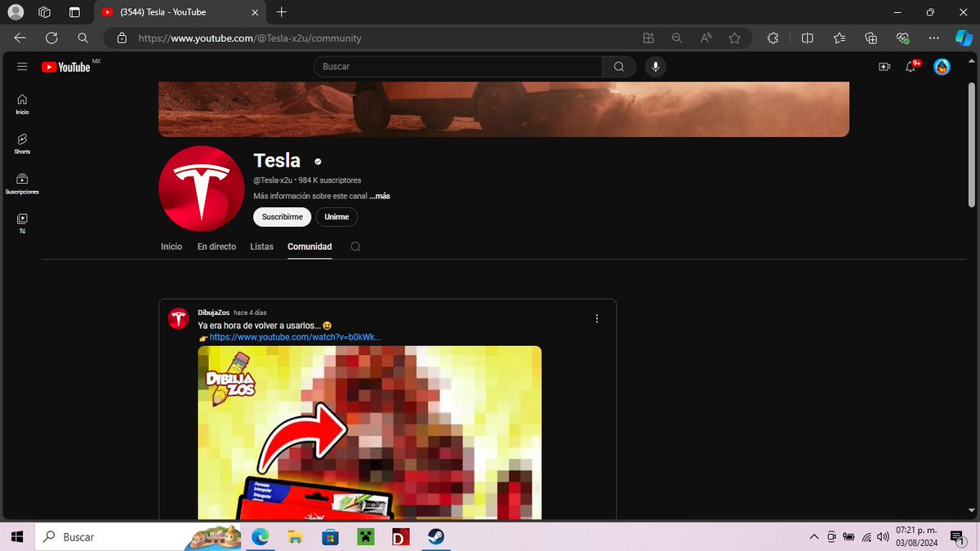980x551 pixels.
Task: Open Shorts from the sidebar
Action: [22, 144]
